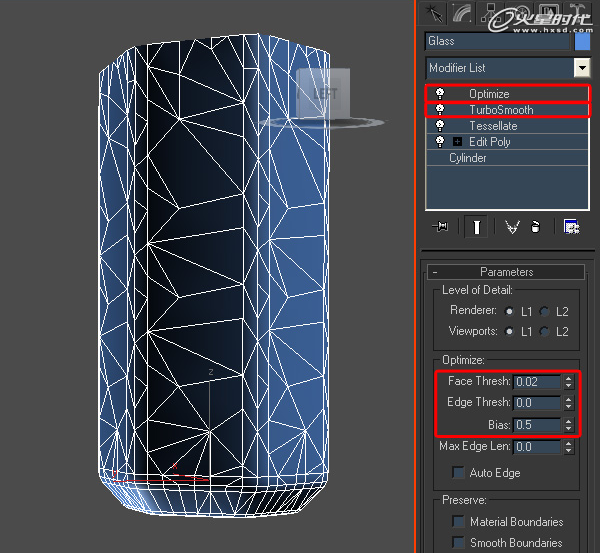This screenshot has height=553, width=600.
Task: Toggle the Tessellate modifier lightbulb
Action: (x=440, y=126)
